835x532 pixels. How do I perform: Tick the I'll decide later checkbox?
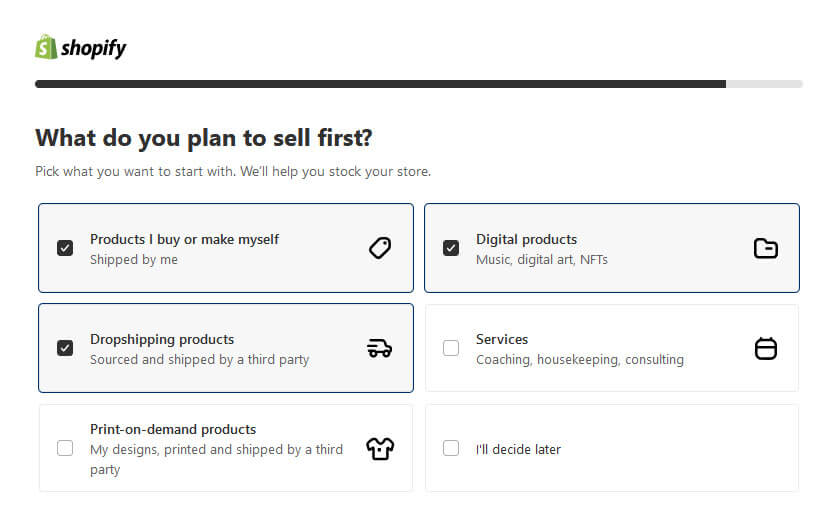pyautogui.click(x=451, y=448)
